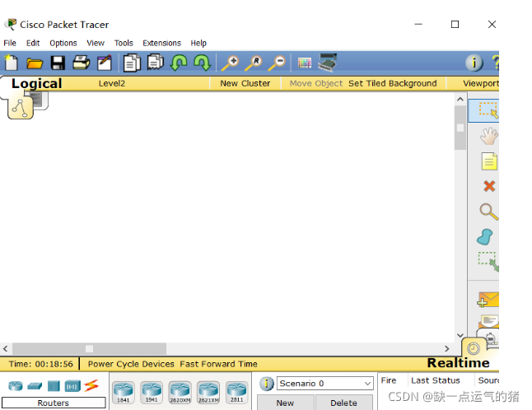Click the workspace vertical scrollbar down arrow
532x410 pixels.
click(x=460, y=335)
